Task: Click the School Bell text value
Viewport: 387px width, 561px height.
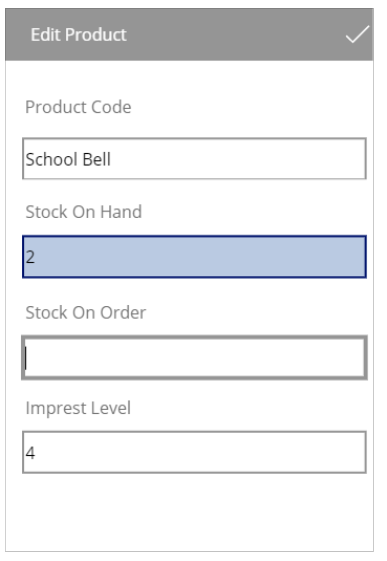Action: pyautogui.click(x=68, y=159)
